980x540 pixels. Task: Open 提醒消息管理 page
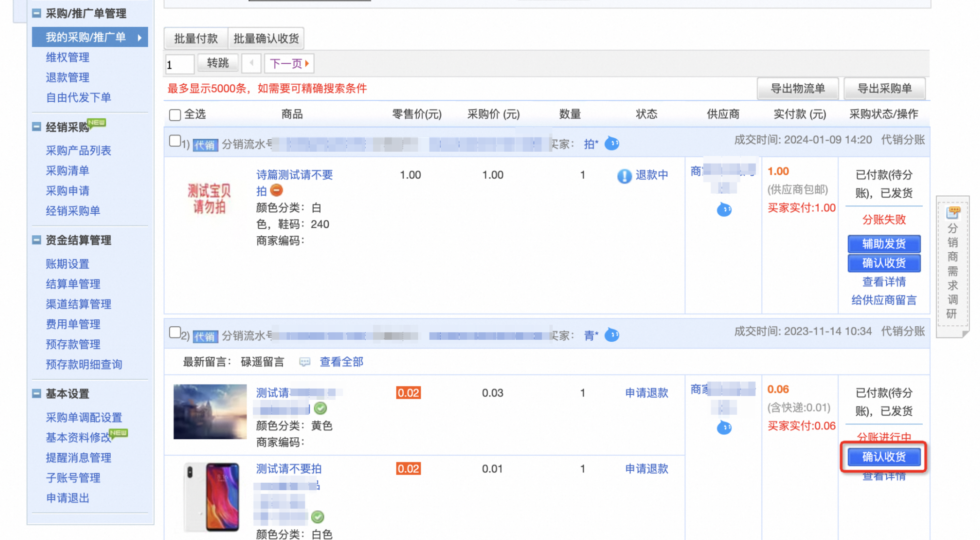pos(78,458)
